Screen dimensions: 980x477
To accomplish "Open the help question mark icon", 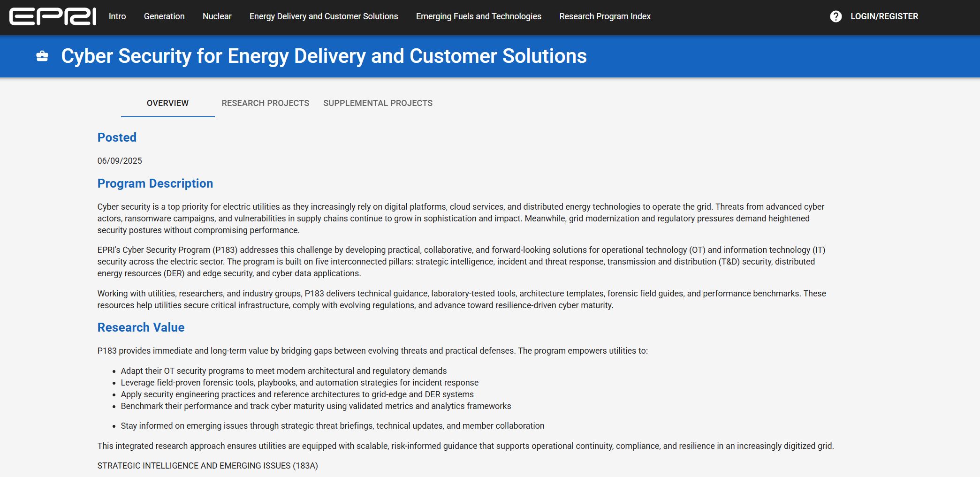I will coord(836,16).
